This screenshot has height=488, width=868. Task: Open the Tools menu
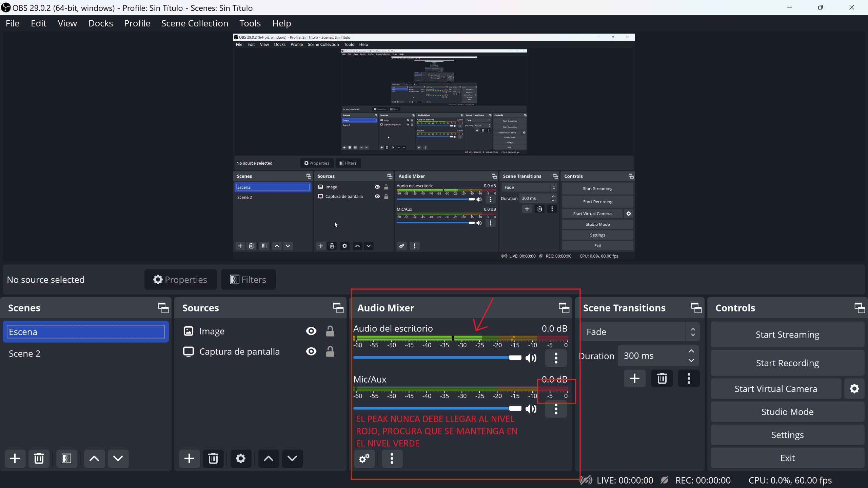pos(250,23)
